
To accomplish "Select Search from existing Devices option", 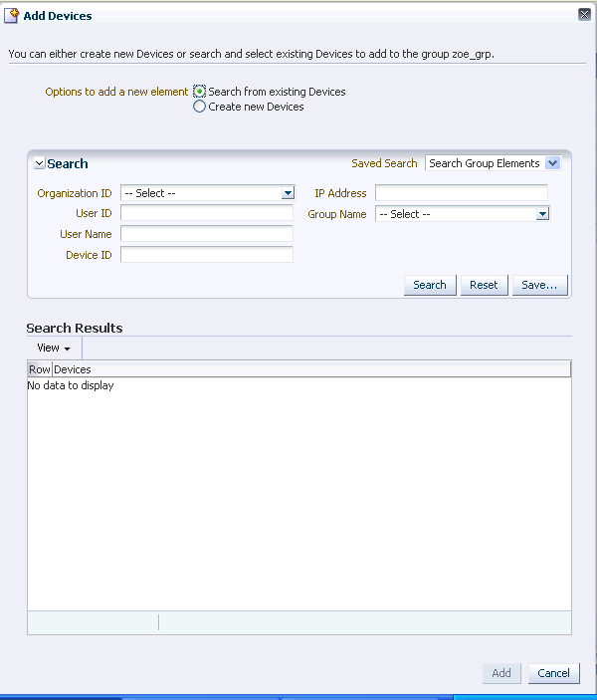I will click(x=199, y=92).
